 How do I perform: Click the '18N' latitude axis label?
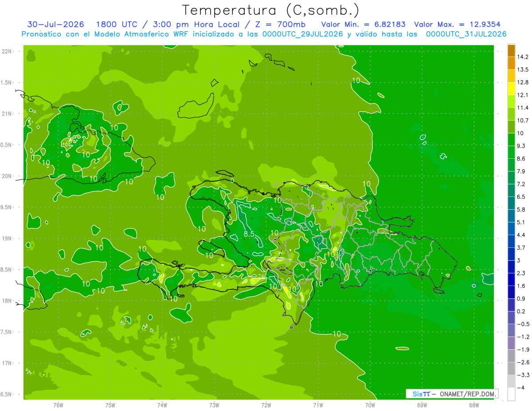click(x=7, y=301)
